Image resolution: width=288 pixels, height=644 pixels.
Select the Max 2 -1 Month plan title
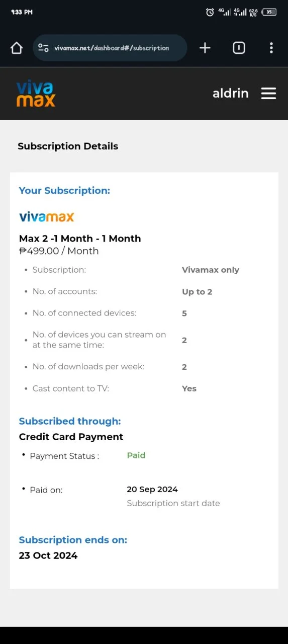coord(80,238)
